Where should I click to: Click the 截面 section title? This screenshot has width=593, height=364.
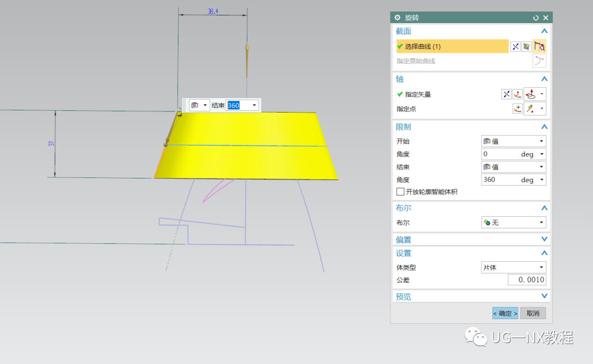[404, 31]
